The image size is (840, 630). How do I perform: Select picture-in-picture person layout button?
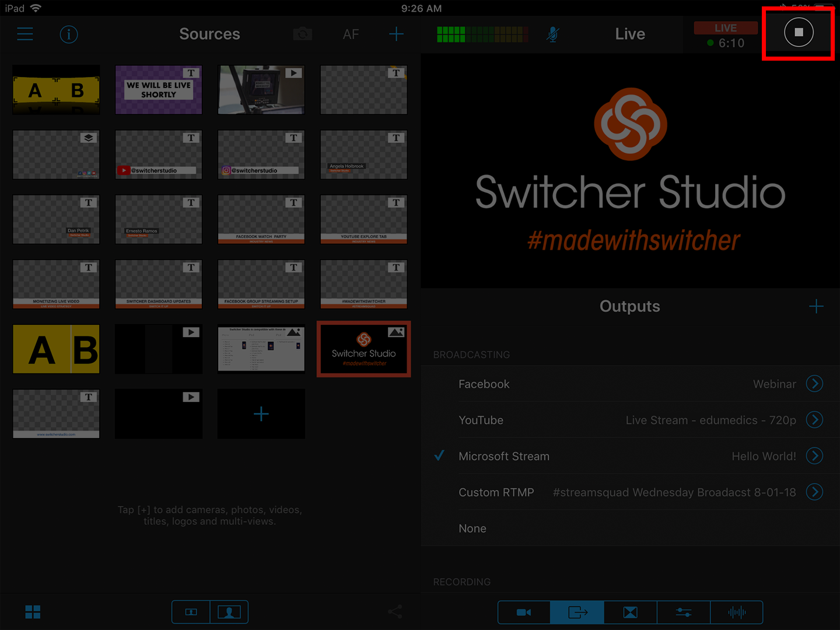click(229, 612)
